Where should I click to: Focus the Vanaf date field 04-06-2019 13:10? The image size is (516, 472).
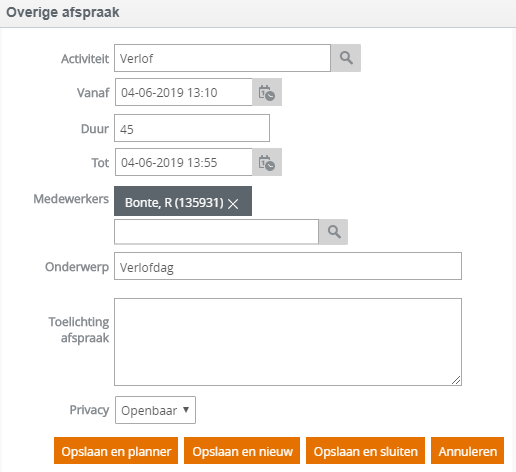coord(184,92)
